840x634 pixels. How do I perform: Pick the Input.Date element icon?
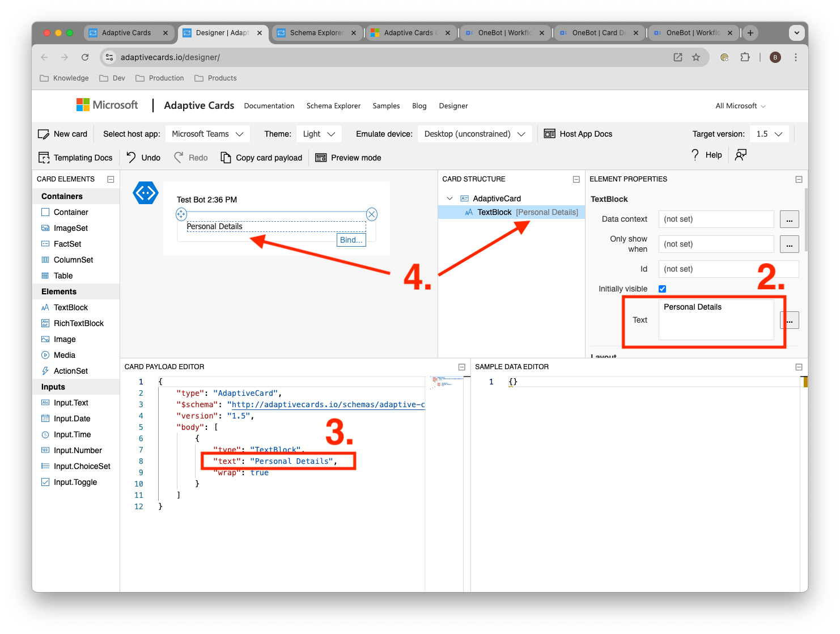coord(45,419)
